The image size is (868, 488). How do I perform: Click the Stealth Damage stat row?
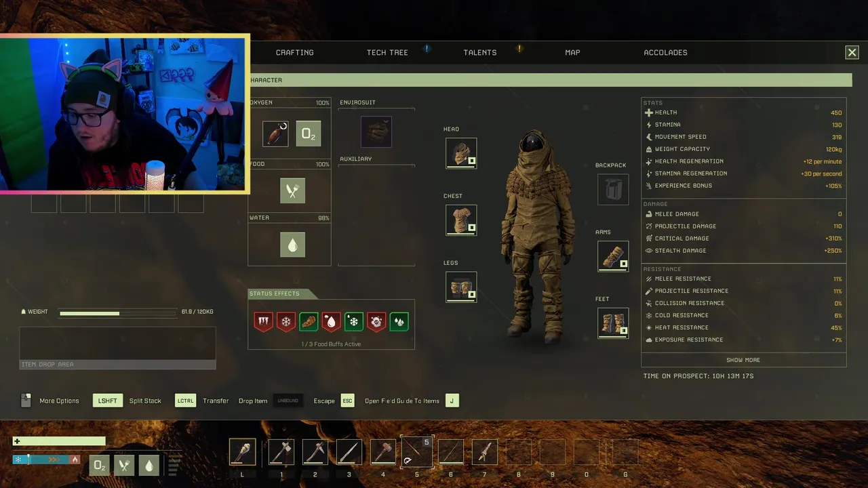(743, 251)
